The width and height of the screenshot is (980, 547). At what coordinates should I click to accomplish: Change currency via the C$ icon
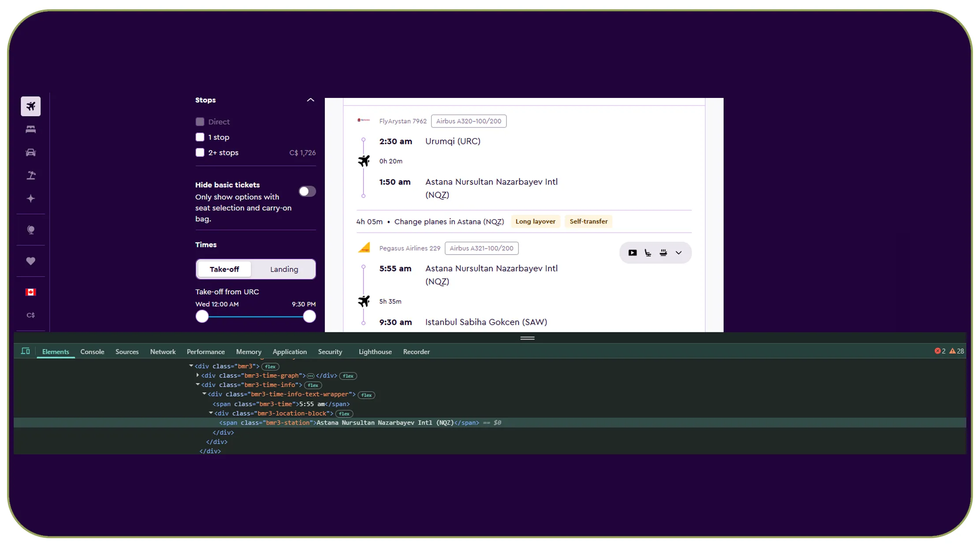tap(30, 315)
